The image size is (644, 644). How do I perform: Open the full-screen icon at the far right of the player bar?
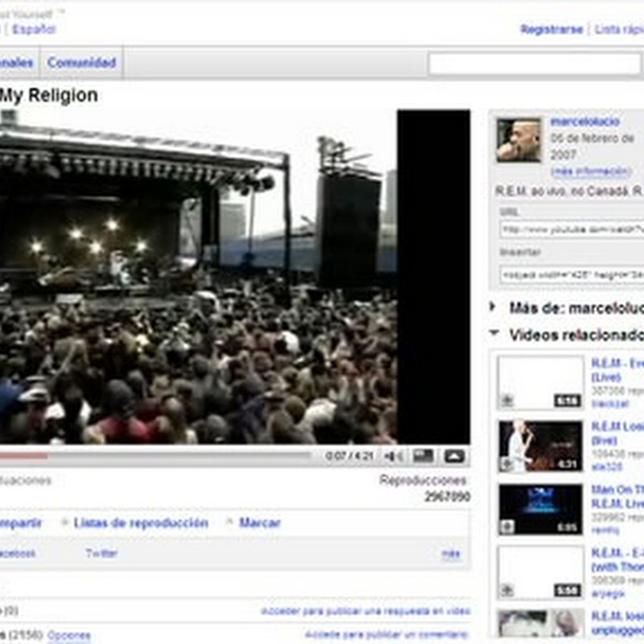point(454,456)
